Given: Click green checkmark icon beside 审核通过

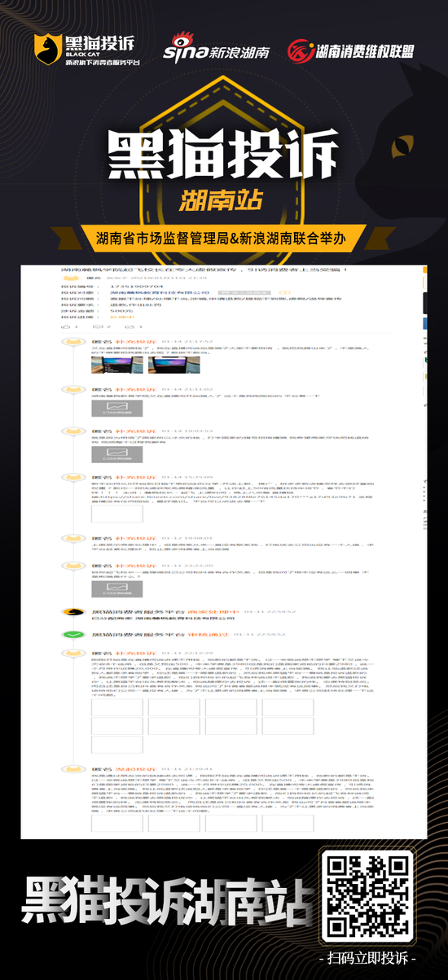Looking at the screenshot, I should (73, 632).
